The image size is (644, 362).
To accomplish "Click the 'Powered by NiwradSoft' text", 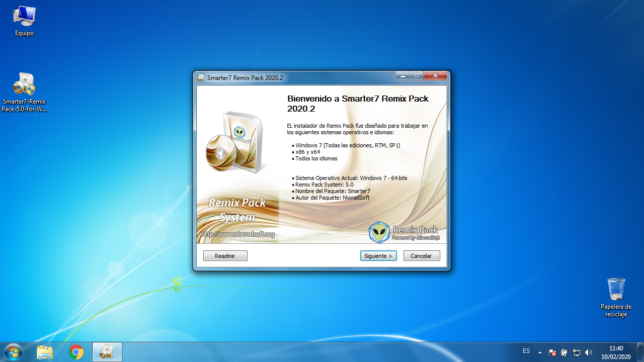I will pos(416,238).
